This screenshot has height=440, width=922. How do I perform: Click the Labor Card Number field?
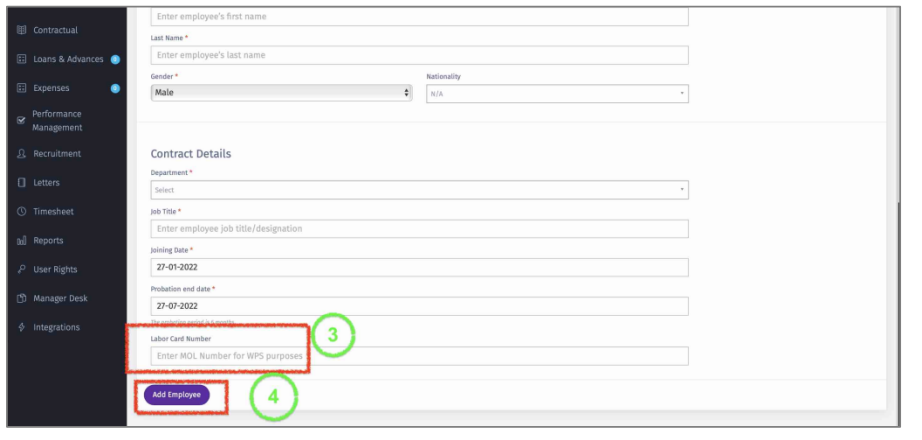coord(419,356)
